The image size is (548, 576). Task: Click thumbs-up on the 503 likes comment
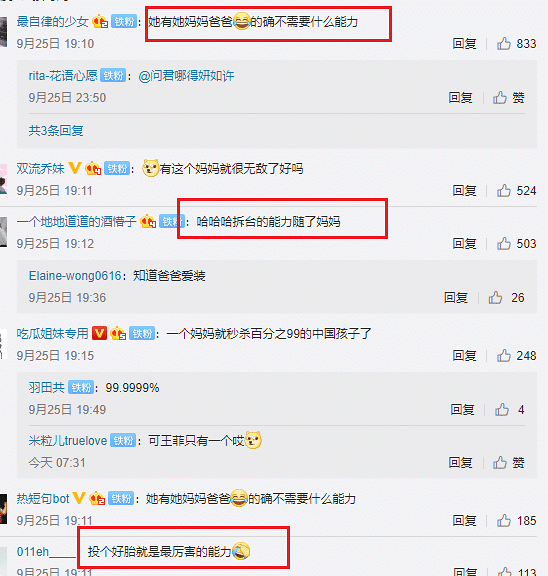pyautogui.click(x=504, y=244)
